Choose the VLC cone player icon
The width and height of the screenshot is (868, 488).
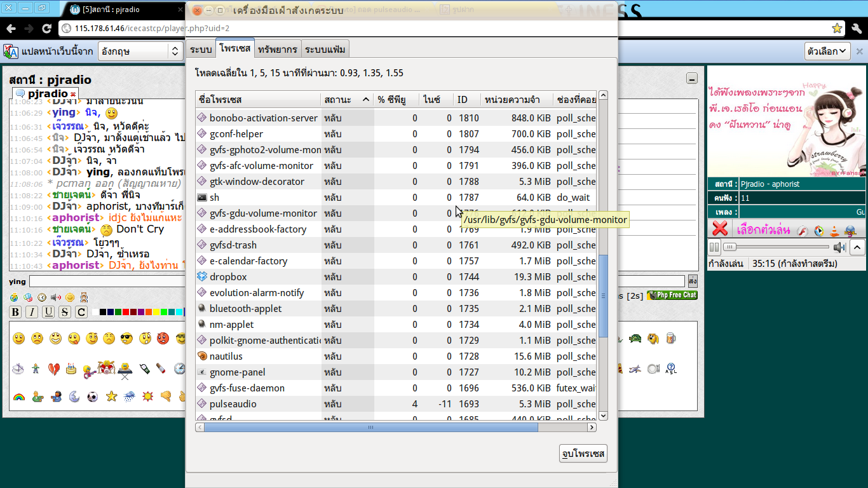coord(835,230)
